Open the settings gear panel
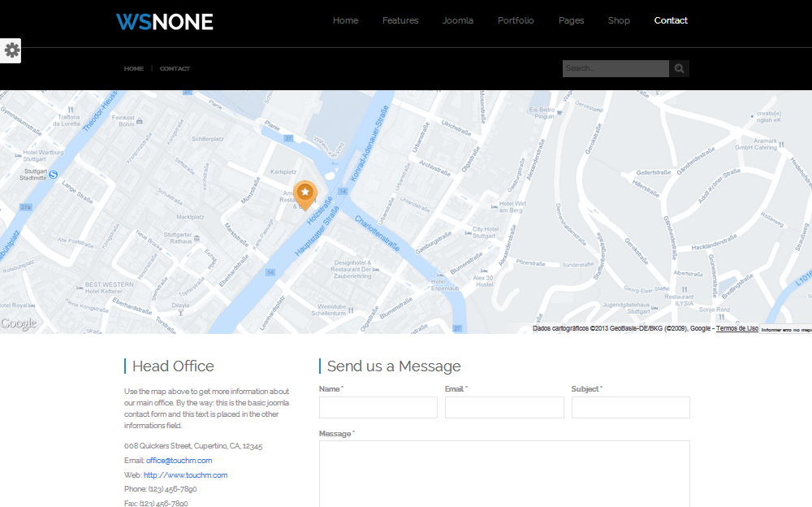The height and width of the screenshot is (507, 812). pyautogui.click(x=11, y=50)
